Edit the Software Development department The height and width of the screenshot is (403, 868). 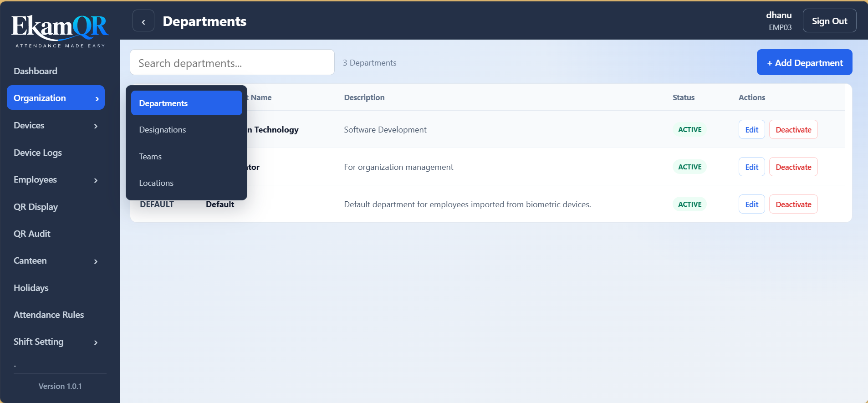point(751,130)
